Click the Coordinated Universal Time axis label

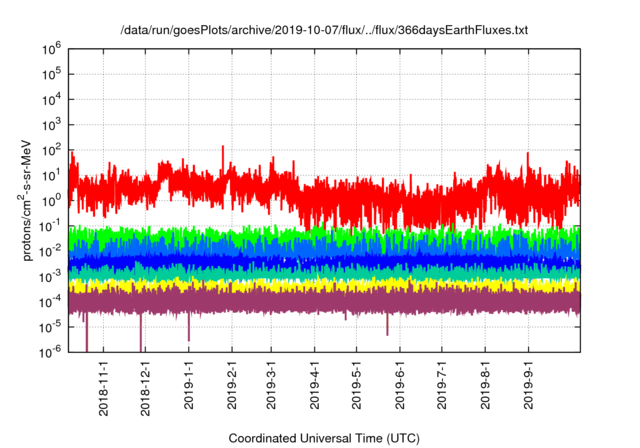pos(324,438)
